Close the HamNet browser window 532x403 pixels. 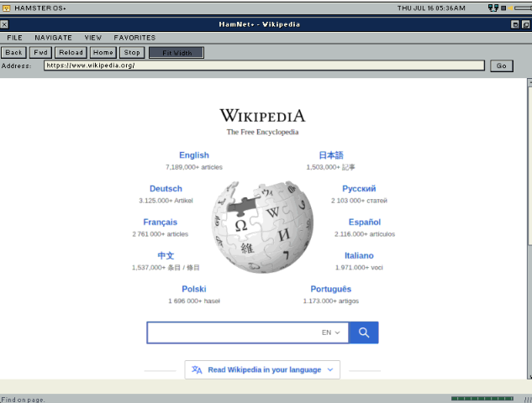[x=4, y=24]
